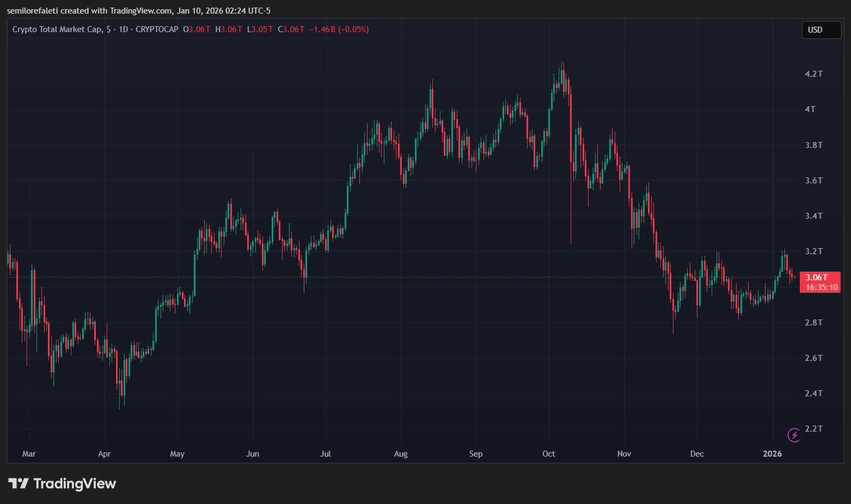851x504 pixels.
Task: Click the purple lightning bolt icon
Action: coord(794,435)
